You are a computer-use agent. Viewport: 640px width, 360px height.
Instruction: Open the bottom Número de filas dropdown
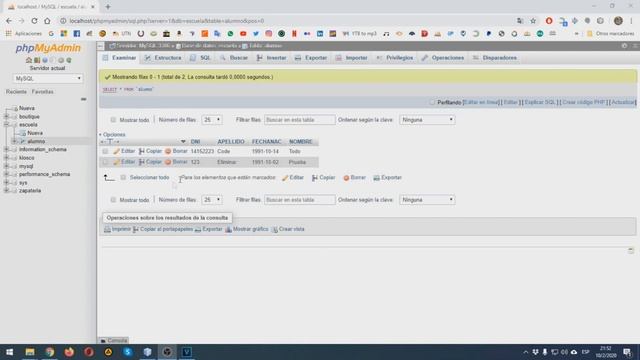coord(211,200)
